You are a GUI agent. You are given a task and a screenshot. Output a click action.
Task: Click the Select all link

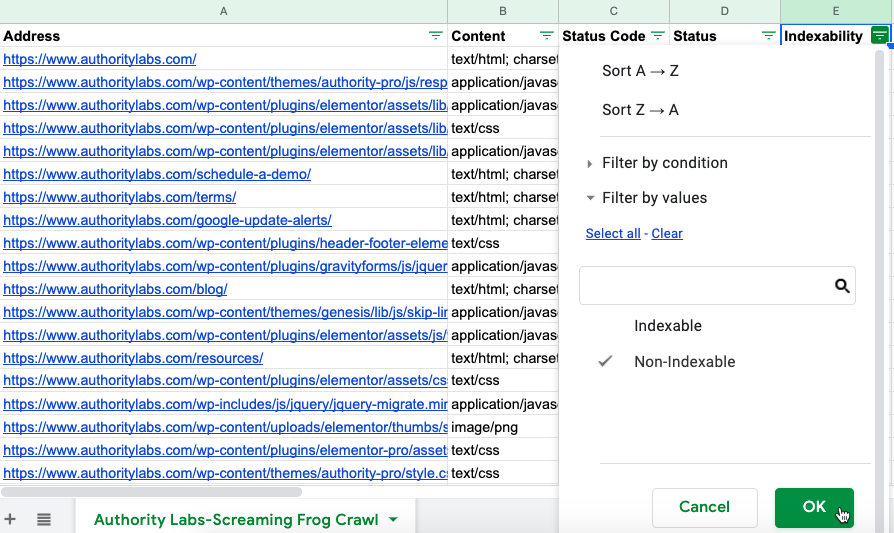click(x=613, y=234)
